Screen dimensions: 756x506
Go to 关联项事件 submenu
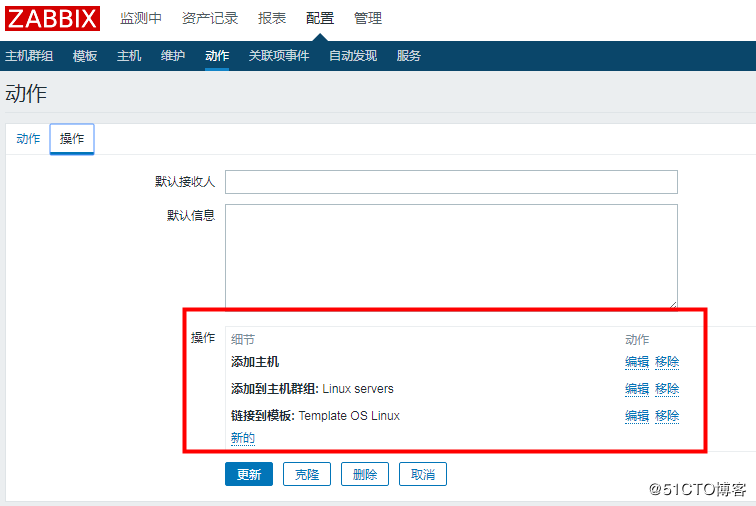pyautogui.click(x=279, y=56)
